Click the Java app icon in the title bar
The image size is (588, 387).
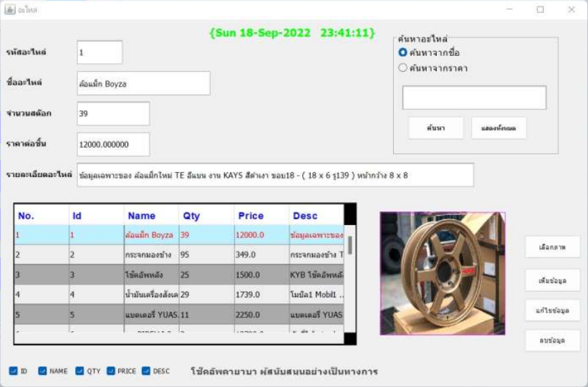pos(10,9)
